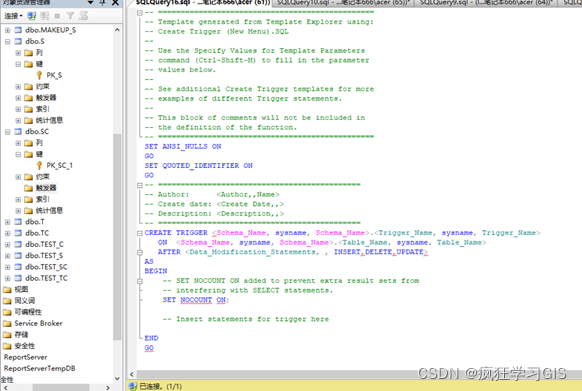582x391 pixels.
Task: Open Object Explorer window position dropdown arrow
Action: pyautogui.click(x=91, y=3)
